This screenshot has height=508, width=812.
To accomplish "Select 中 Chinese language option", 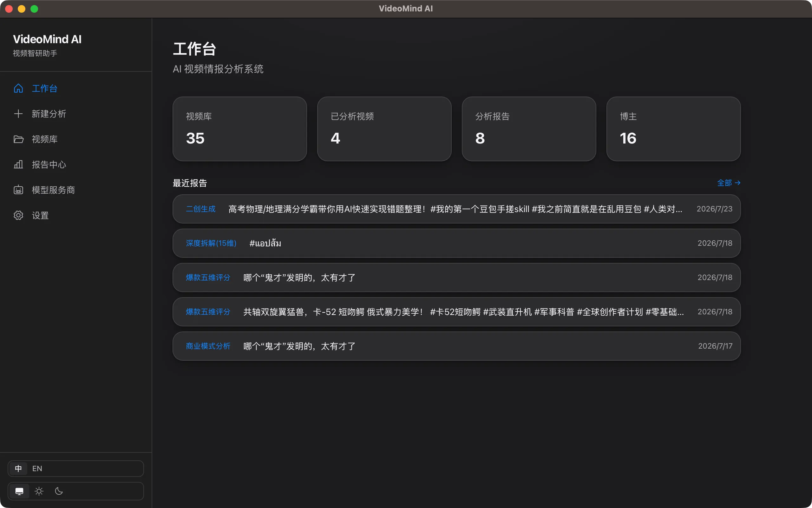I will pos(18,468).
